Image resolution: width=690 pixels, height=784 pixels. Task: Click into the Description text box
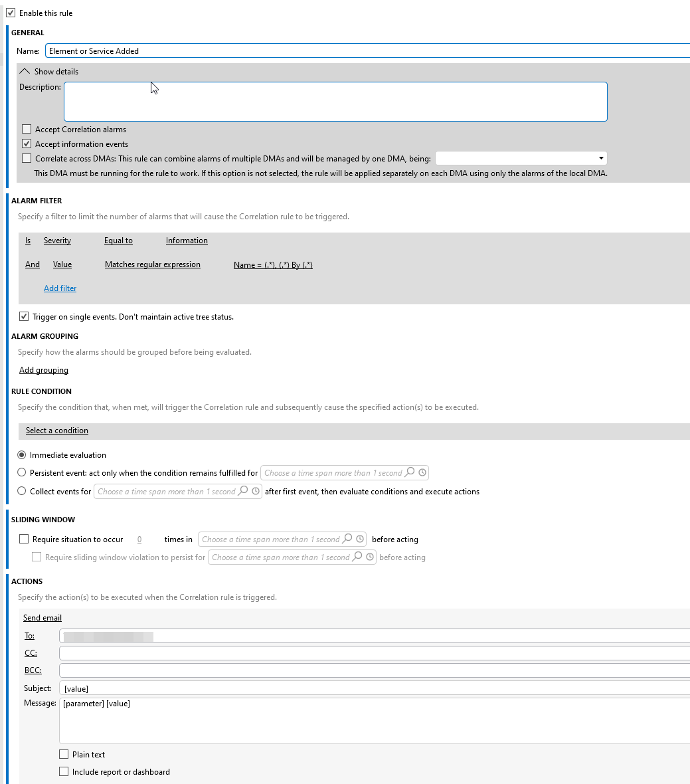pos(336,102)
